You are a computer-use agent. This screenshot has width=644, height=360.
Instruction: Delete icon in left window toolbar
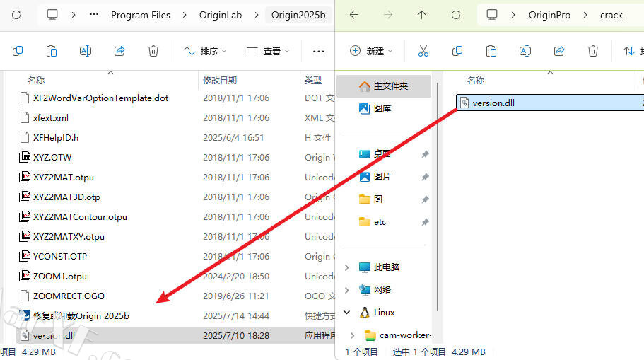(x=153, y=51)
